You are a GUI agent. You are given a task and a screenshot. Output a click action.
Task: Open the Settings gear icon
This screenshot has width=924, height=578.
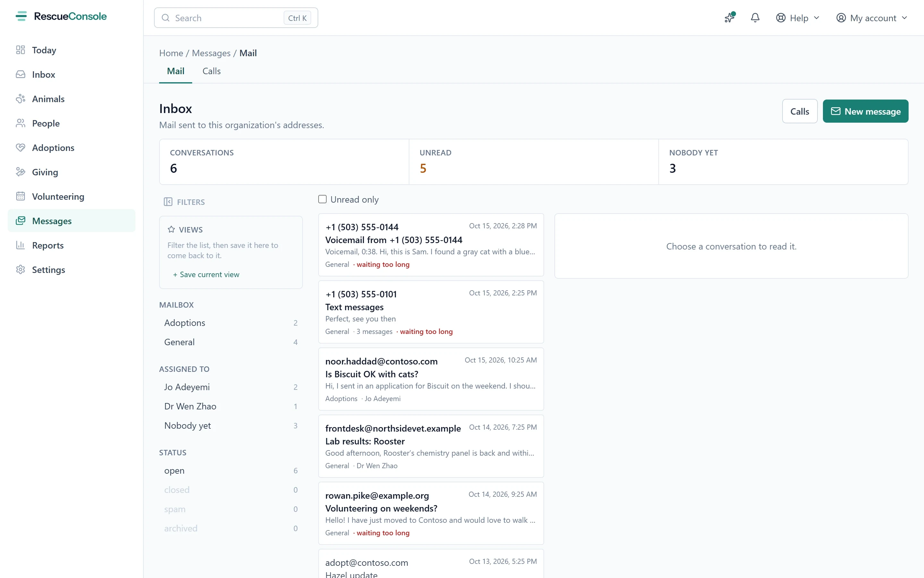pos(21,270)
